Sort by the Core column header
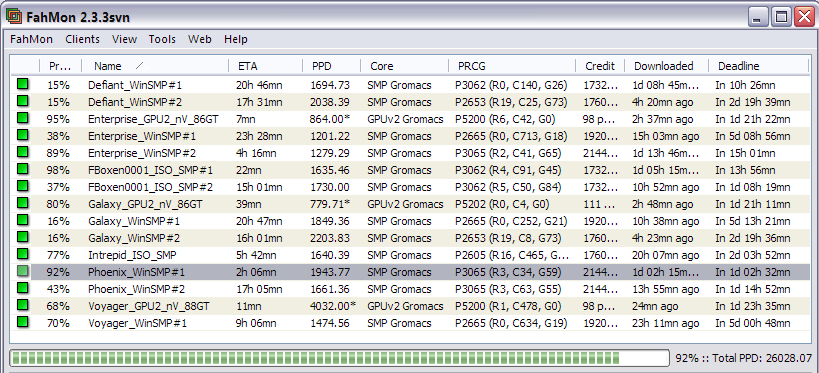 click(x=404, y=66)
